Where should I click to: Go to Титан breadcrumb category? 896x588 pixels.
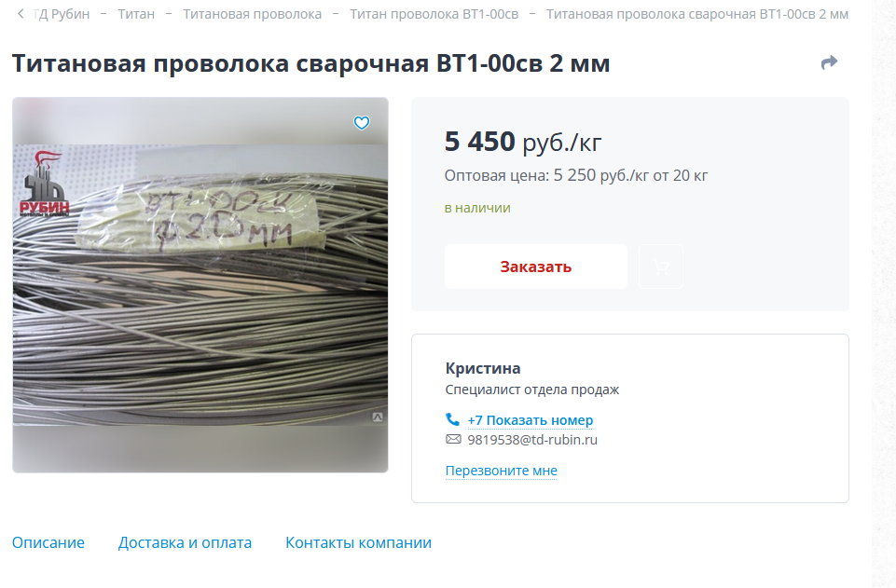pos(136,14)
